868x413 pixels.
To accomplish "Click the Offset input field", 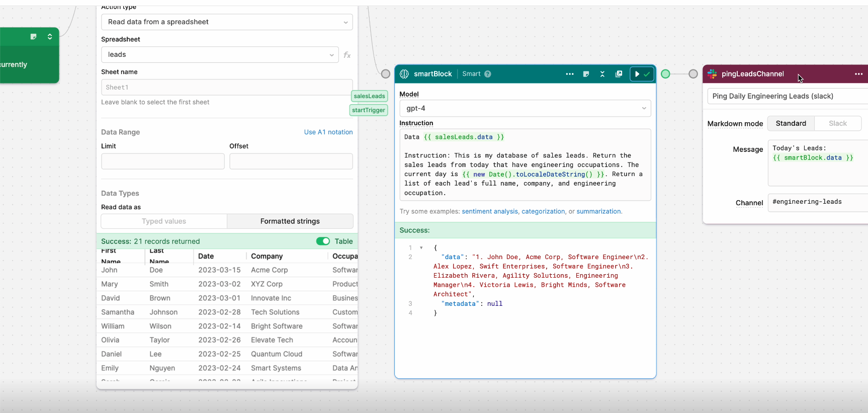I will pyautogui.click(x=291, y=161).
